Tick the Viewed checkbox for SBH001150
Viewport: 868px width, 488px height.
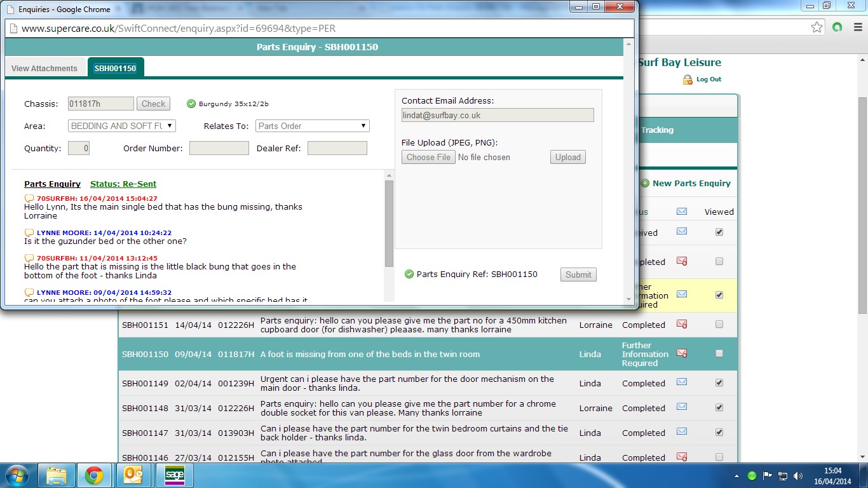coord(719,353)
